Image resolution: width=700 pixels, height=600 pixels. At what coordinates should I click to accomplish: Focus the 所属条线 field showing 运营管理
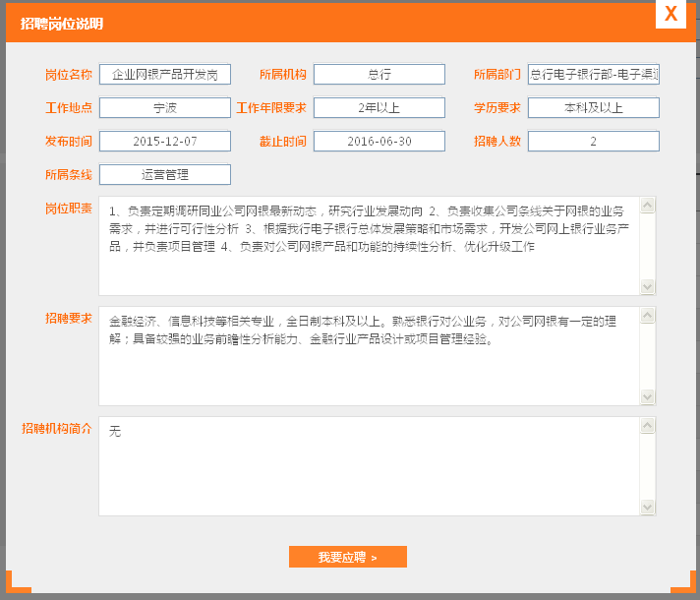[165, 175]
